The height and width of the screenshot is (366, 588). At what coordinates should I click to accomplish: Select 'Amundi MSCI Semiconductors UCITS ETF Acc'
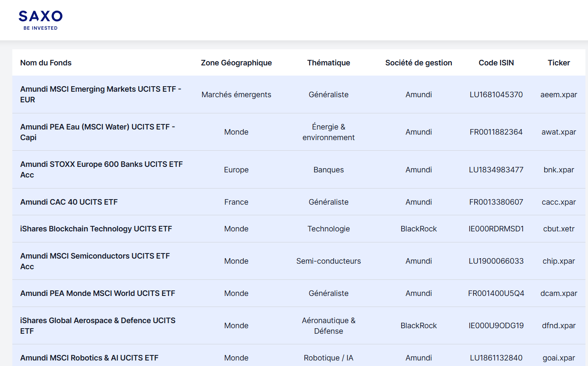pyautogui.click(x=95, y=261)
